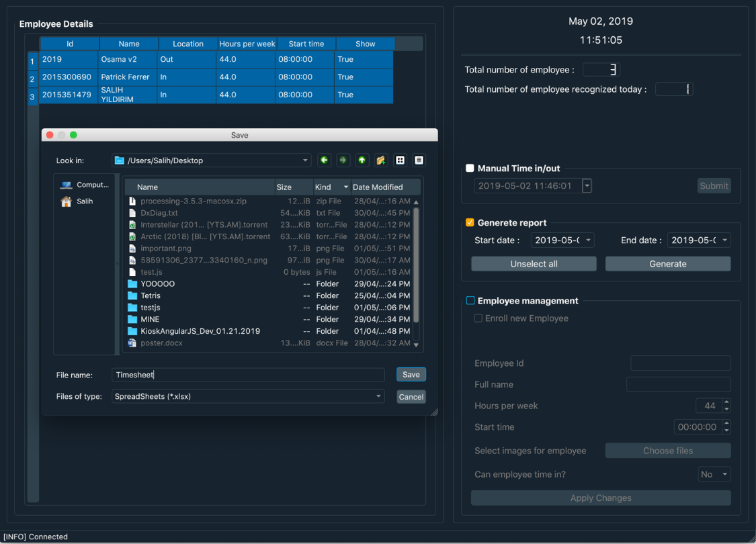Select the Patrick Ferrer name cell
This screenshot has height=544, width=756.
tap(128, 77)
